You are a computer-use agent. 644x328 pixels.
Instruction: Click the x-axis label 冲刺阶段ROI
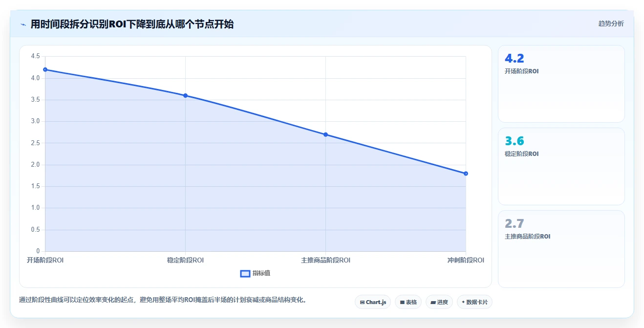(466, 260)
